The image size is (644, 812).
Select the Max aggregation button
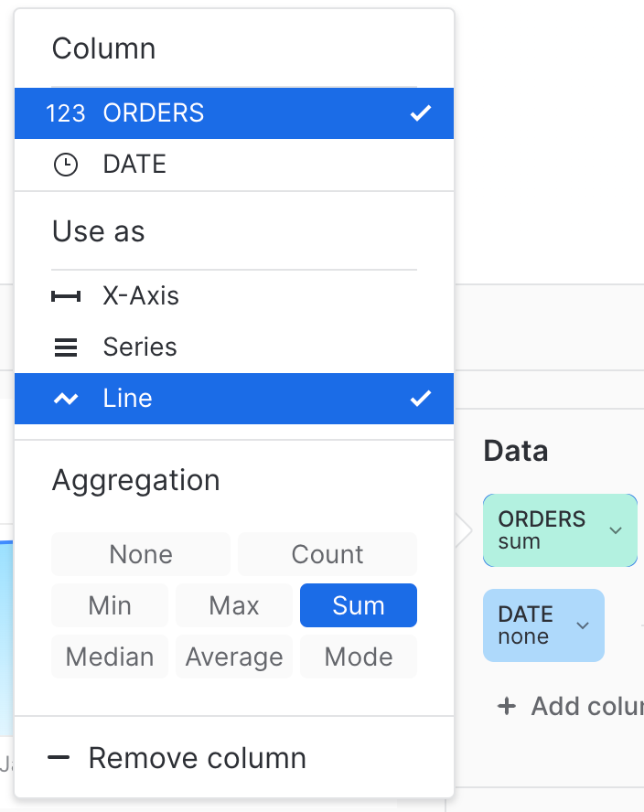click(234, 605)
